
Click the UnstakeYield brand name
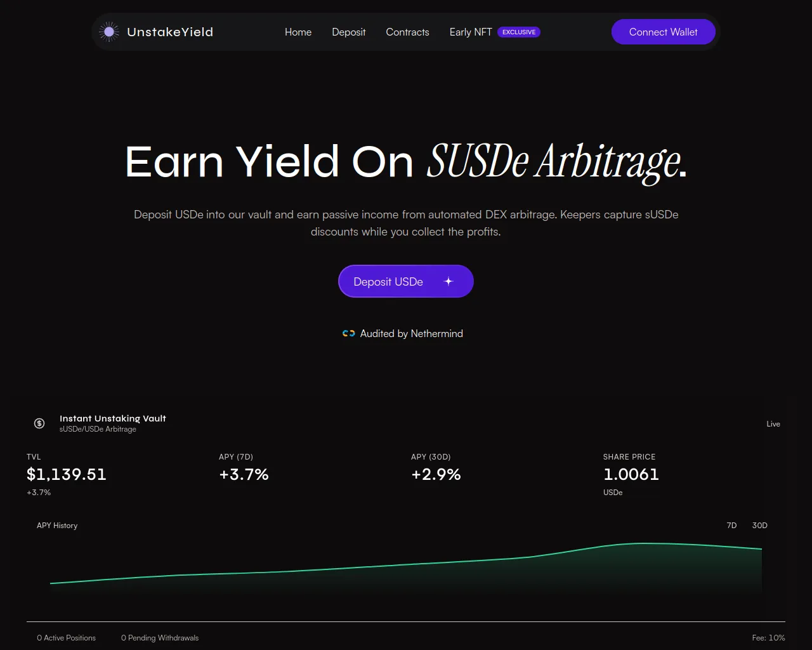click(170, 32)
